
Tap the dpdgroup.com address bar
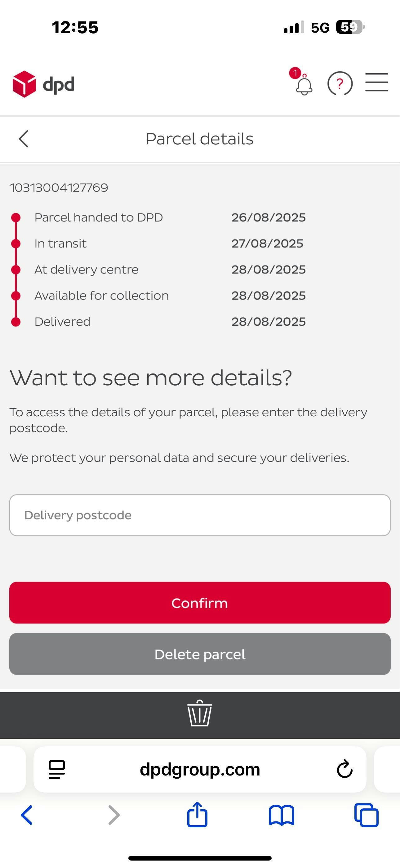click(x=200, y=770)
